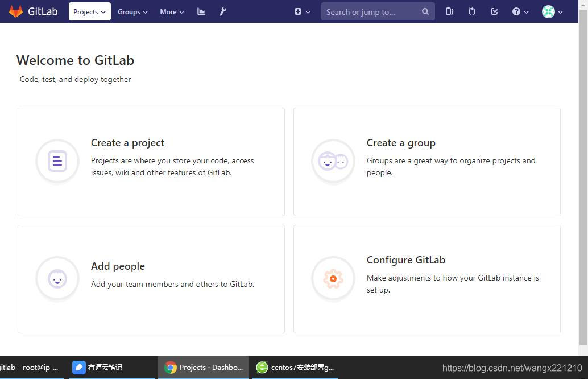Click the Create a project heading
This screenshot has width=588, height=379.
pos(127,143)
